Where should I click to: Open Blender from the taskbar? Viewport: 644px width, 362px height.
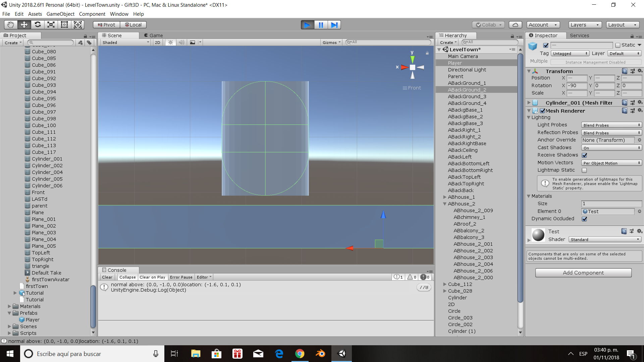point(320,354)
